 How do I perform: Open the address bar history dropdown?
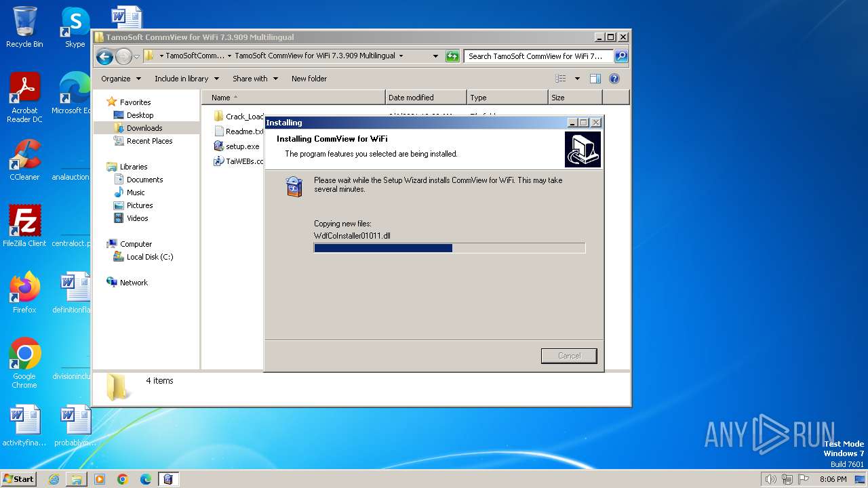click(x=435, y=56)
